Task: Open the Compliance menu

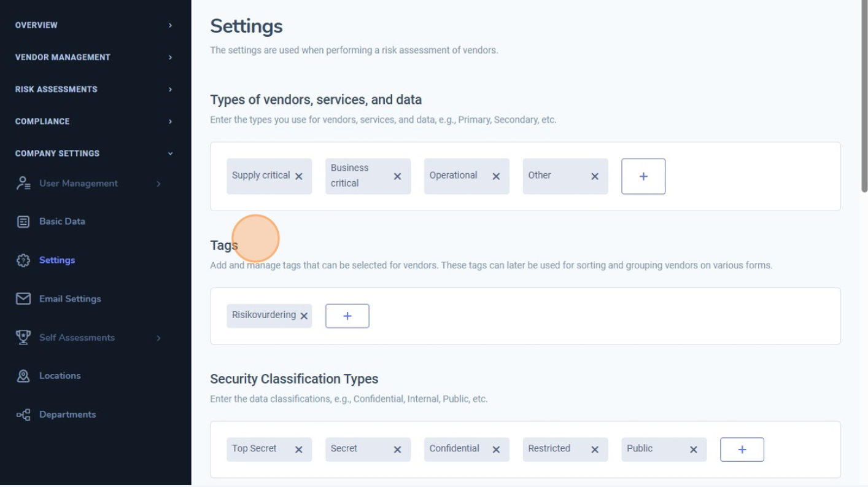Action: point(93,122)
